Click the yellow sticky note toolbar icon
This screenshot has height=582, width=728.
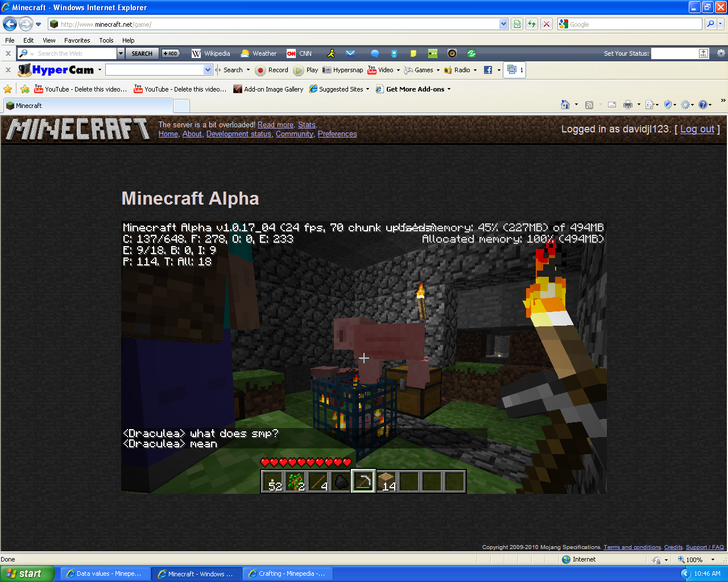click(413, 53)
